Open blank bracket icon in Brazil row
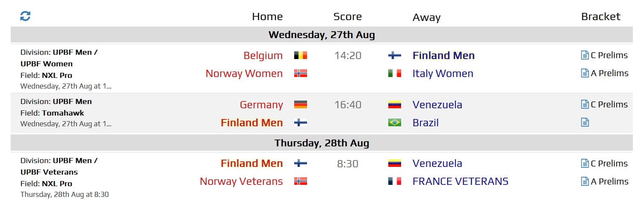This screenshot has height=214, width=644. [585, 122]
